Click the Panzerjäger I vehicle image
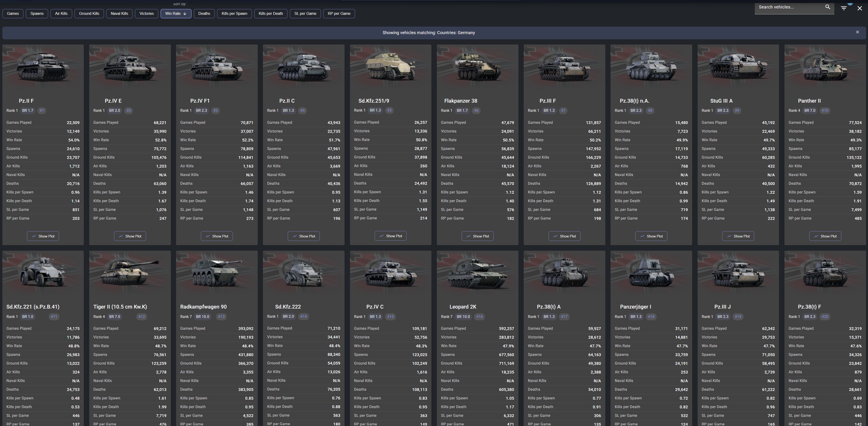The width and height of the screenshot is (868, 426). coord(651,274)
